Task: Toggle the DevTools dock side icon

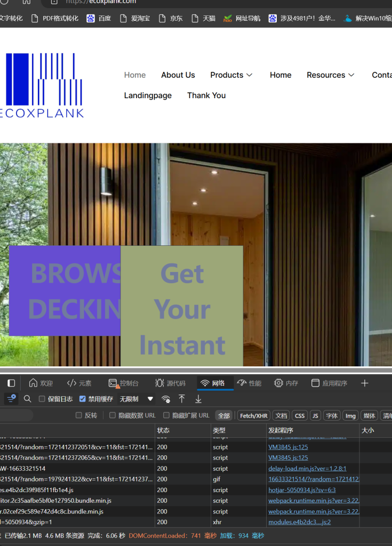Action: coord(11,383)
